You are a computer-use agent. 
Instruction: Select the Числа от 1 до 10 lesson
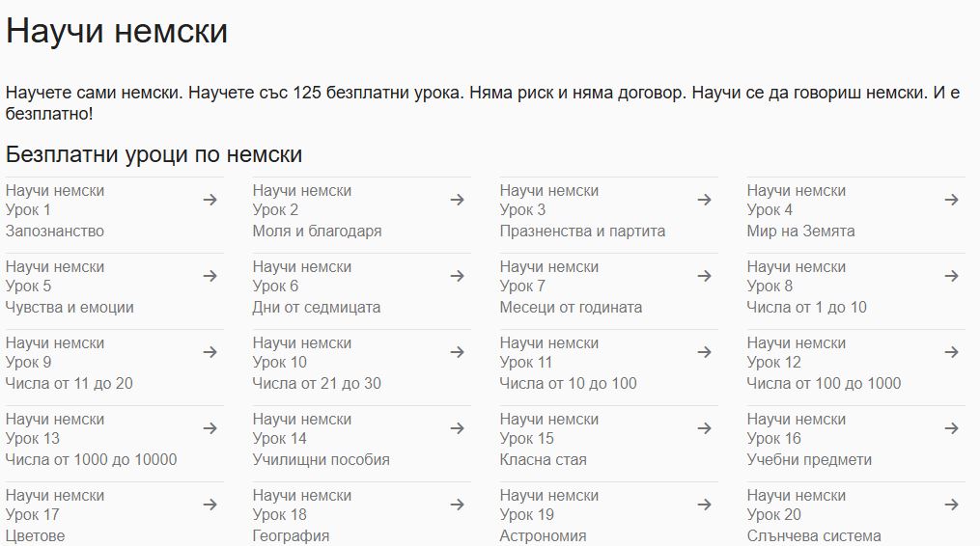point(806,307)
